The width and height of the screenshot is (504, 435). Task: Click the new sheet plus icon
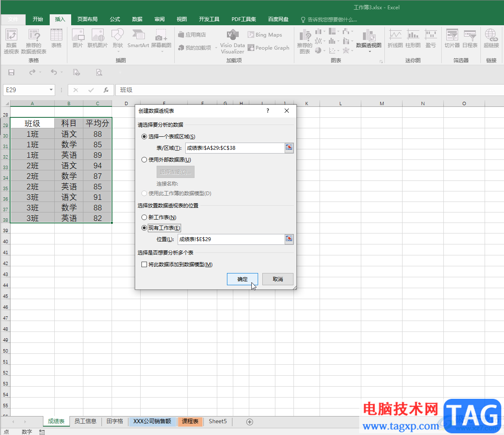coord(250,422)
